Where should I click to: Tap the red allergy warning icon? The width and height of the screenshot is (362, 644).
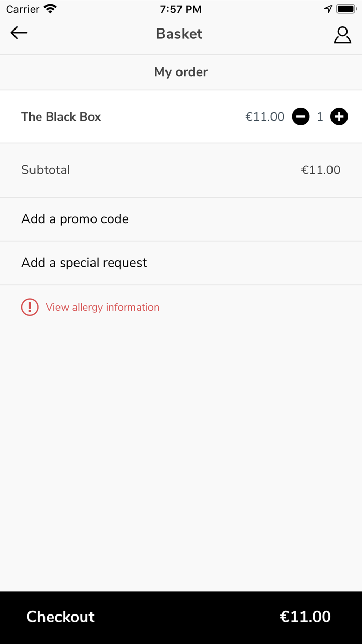pos(29,307)
